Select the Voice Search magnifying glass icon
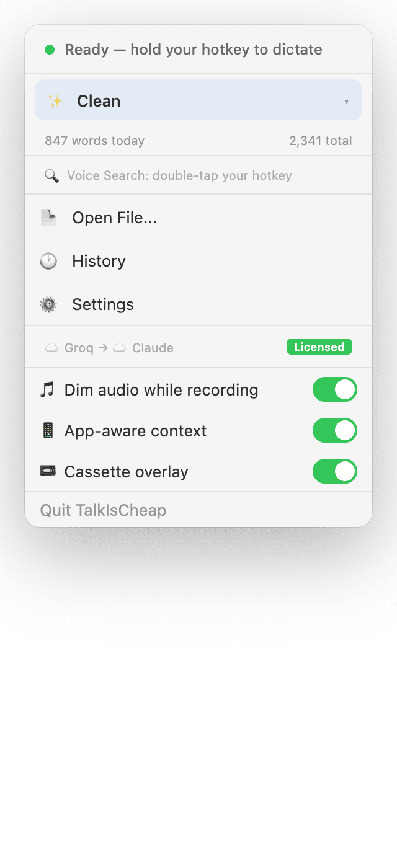The height and width of the screenshot is (868, 397). click(x=51, y=175)
